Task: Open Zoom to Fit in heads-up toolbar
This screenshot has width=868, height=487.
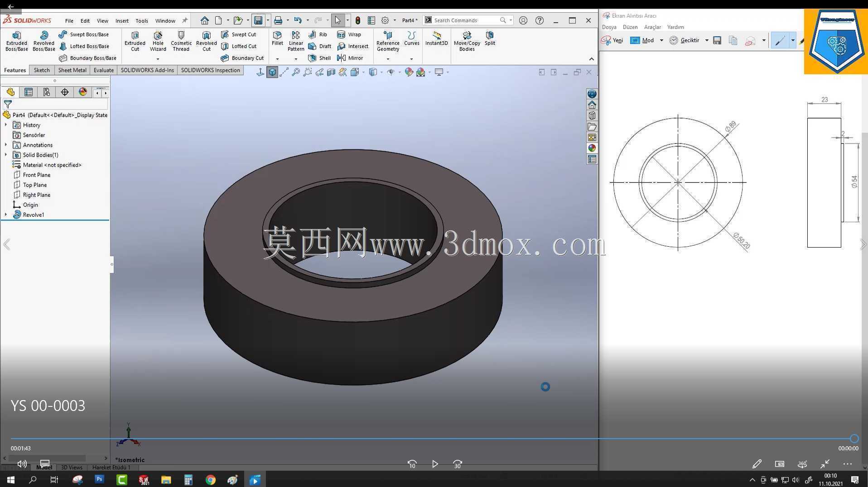Action: pyautogui.click(x=296, y=72)
